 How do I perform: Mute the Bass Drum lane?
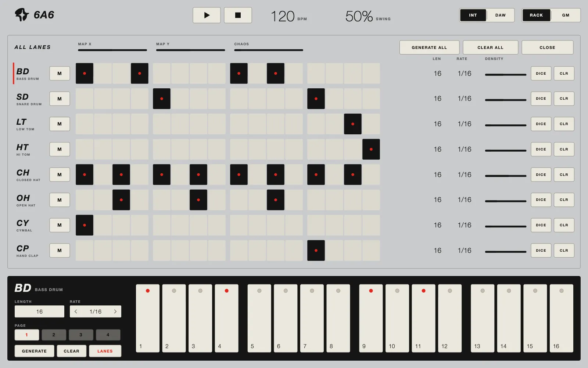(60, 73)
